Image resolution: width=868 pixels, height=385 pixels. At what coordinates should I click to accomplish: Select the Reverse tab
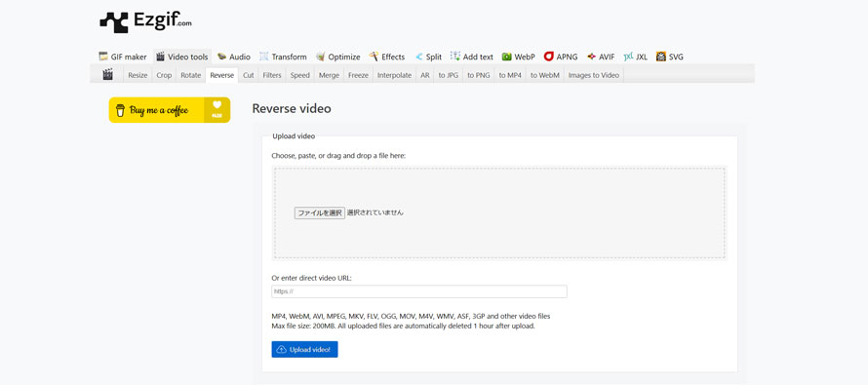click(222, 75)
